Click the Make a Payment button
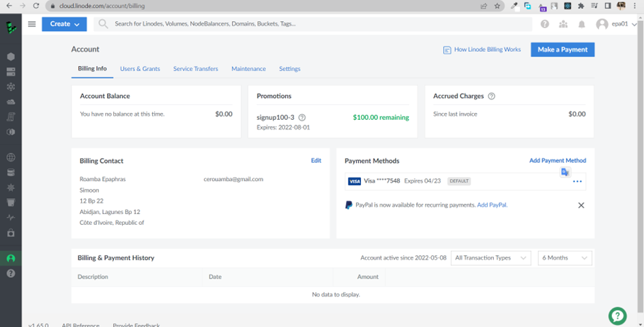The width and height of the screenshot is (644, 327). point(563,50)
